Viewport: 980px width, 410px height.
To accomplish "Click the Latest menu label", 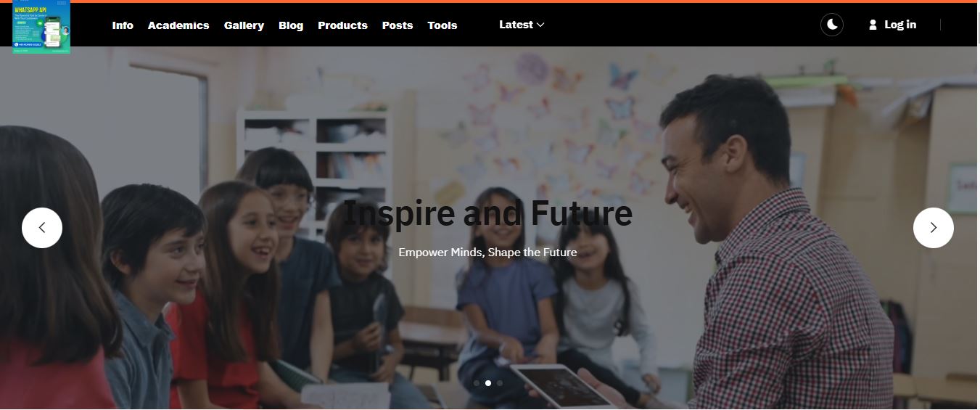I will pyautogui.click(x=516, y=25).
